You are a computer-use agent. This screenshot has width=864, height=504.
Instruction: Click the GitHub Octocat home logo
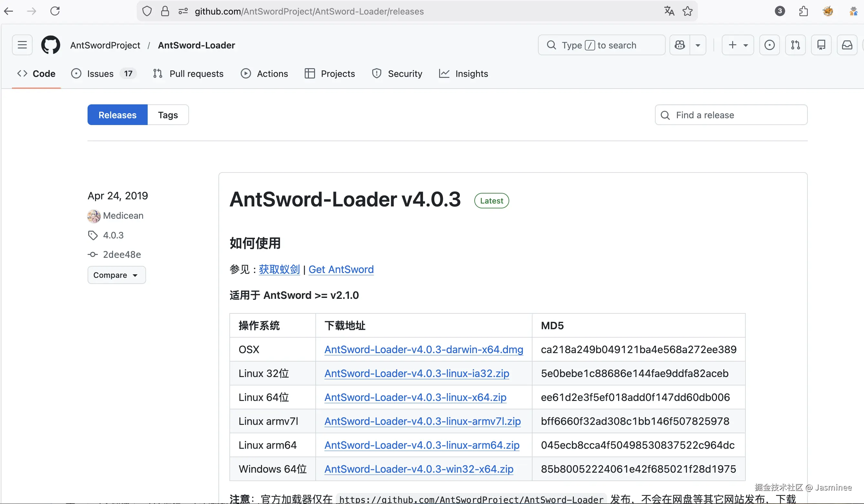[x=50, y=45]
